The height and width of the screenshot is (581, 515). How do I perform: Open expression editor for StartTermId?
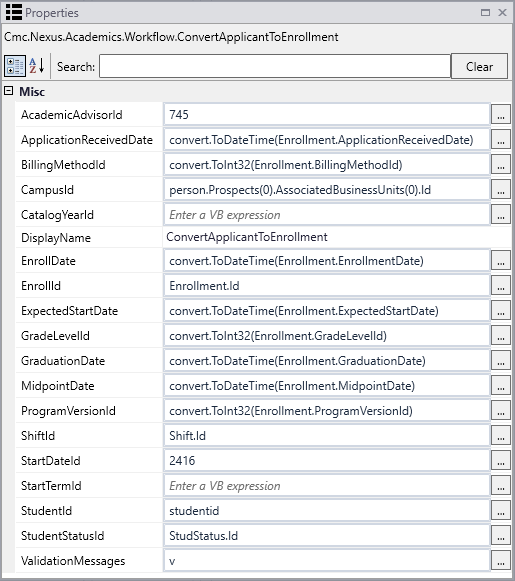[501, 485]
